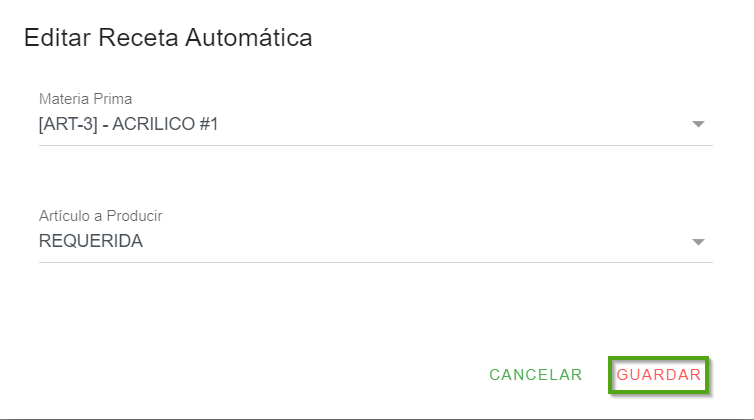Focus the Materia Prima combo box
The image size is (754, 420).
tap(375, 125)
